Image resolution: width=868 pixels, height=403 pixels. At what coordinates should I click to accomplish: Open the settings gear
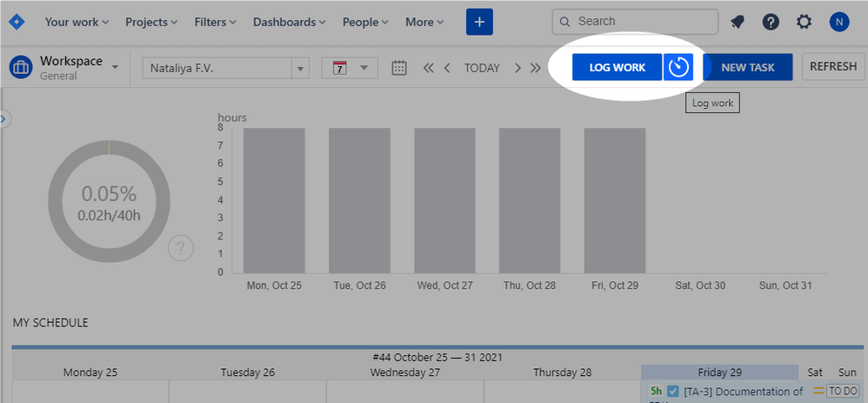pyautogui.click(x=804, y=22)
